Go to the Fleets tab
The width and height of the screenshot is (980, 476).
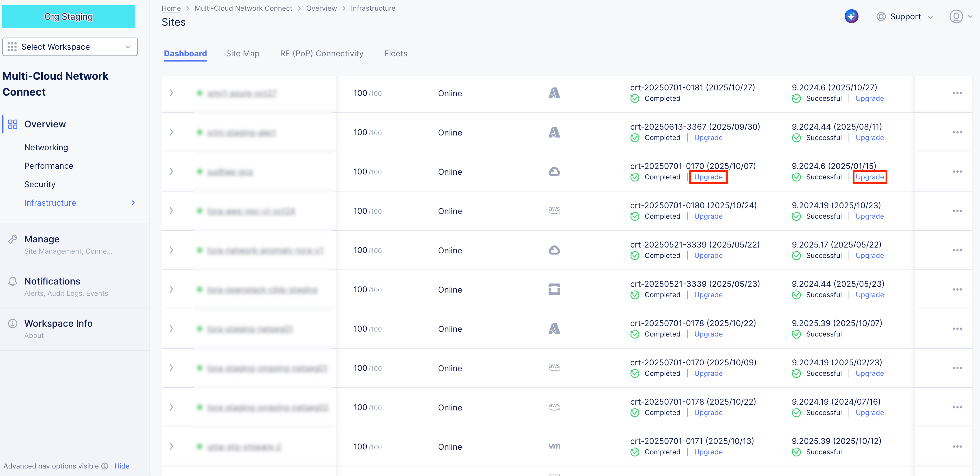[x=395, y=54]
